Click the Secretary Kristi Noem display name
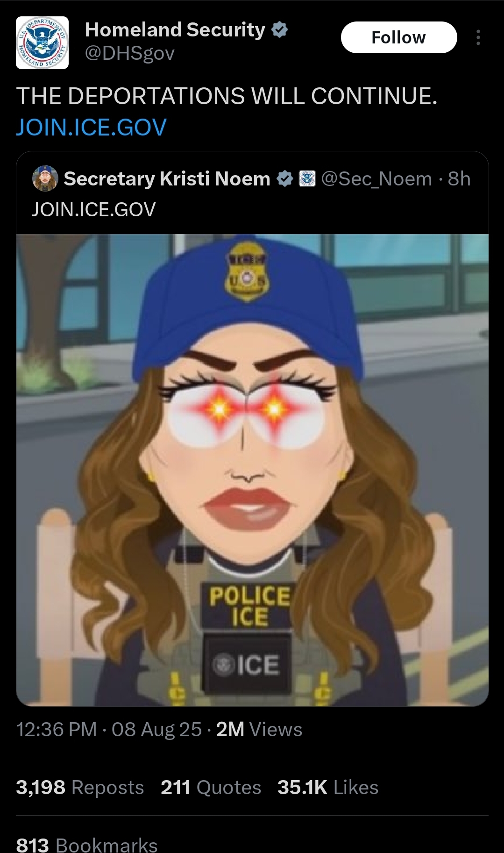 click(x=167, y=178)
